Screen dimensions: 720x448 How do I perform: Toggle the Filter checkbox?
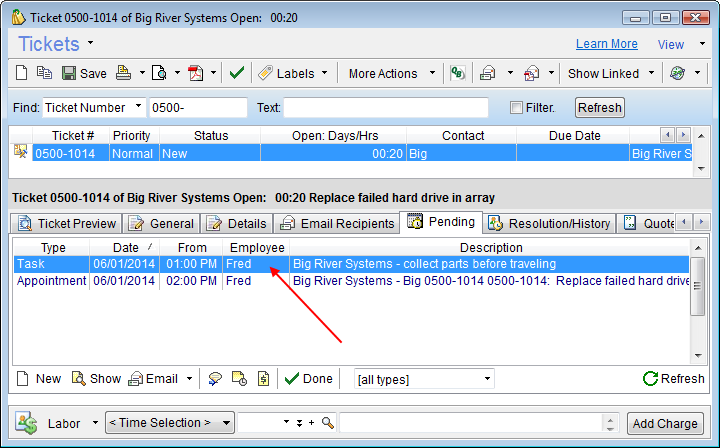pyautogui.click(x=516, y=107)
